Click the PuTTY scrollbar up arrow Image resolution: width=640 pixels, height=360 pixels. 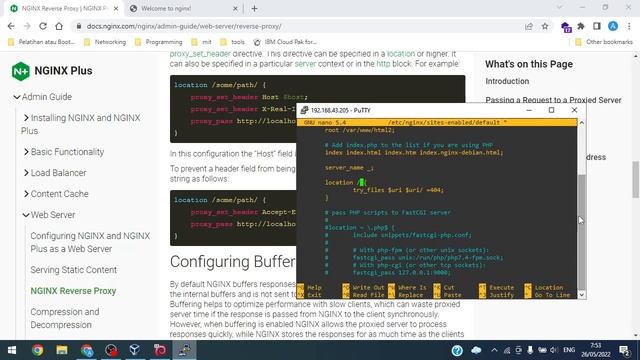coord(582,122)
